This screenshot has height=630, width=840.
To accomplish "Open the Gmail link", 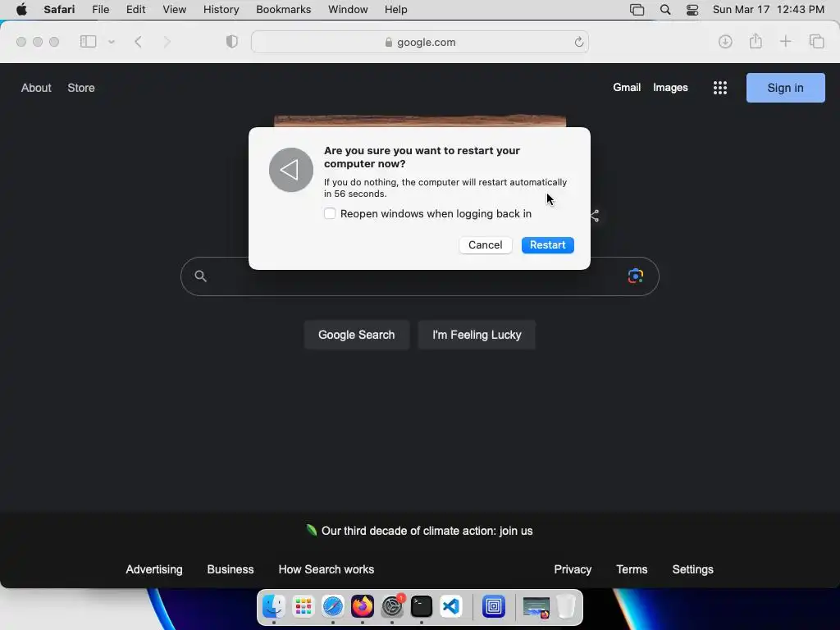I will coord(627,87).
